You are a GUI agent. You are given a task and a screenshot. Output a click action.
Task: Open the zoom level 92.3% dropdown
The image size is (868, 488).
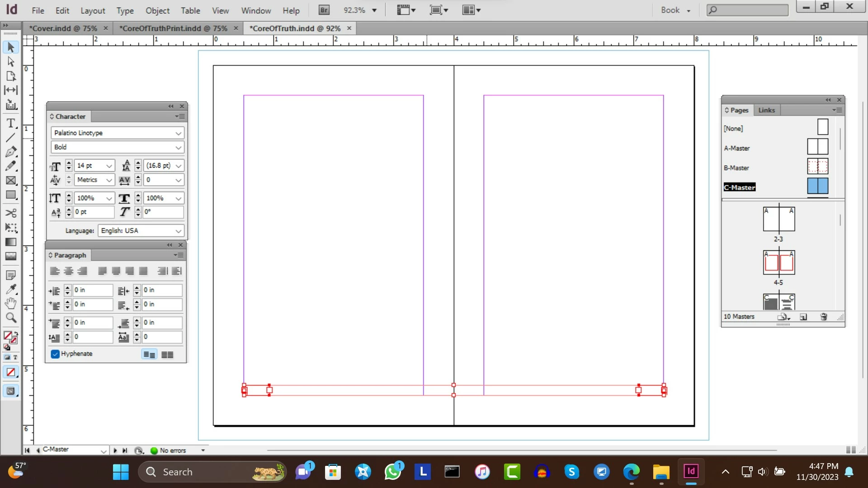pyautogui.click(x=374, y=10)
